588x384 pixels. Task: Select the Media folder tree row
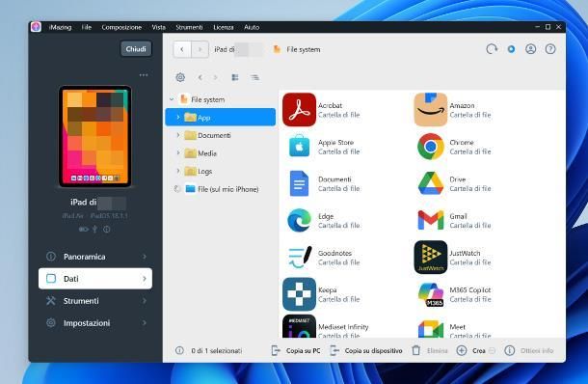click(221, 153)
